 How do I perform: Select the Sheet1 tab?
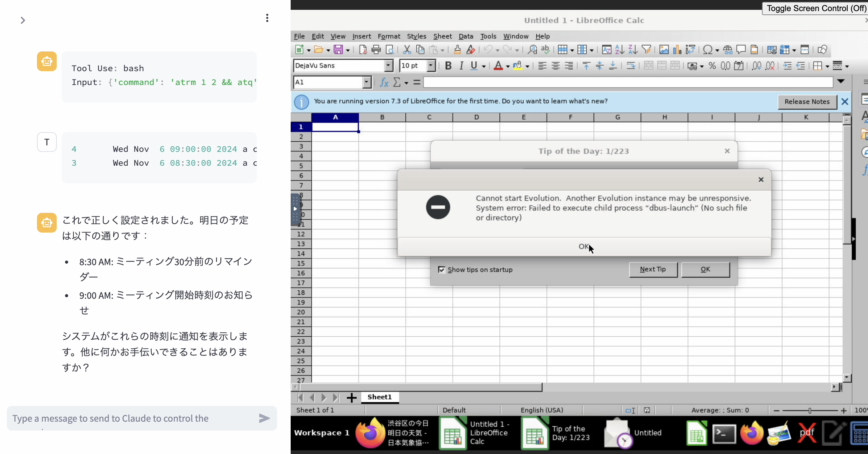coord(379,397)
